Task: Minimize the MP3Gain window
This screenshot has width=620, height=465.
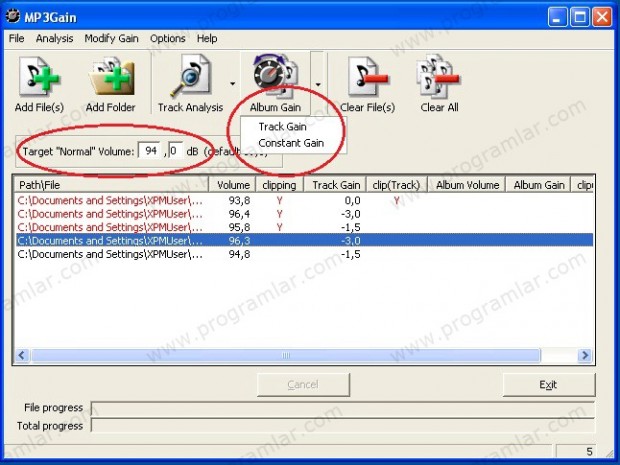Action: click(x=558, y=17)
